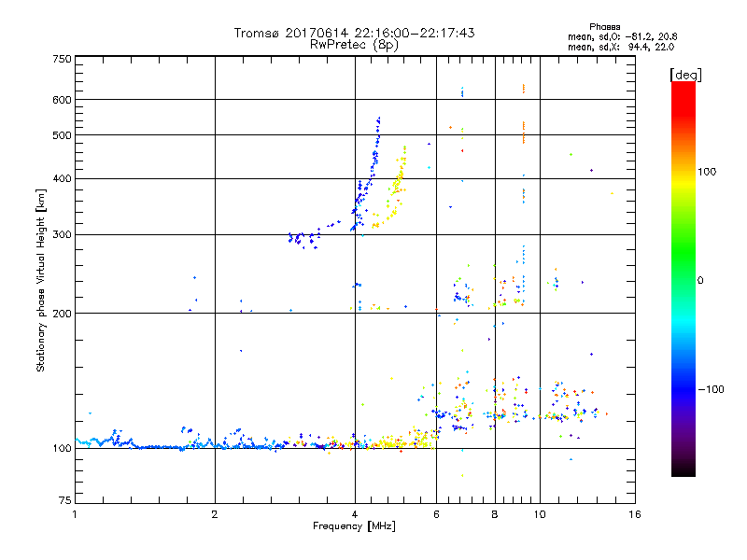Click the 'RwPretec (8p)' subtitle
The width and height of the screenshot is (747, 560).
pos(354,45)
